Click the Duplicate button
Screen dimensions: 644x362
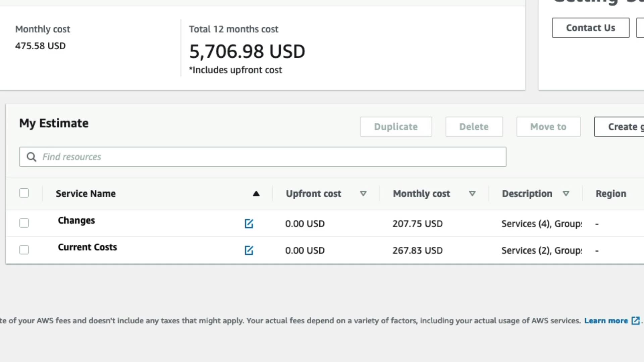396,127
